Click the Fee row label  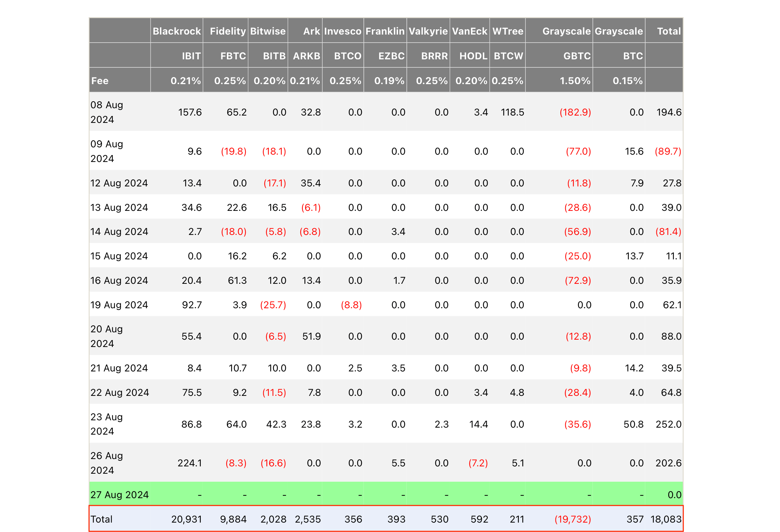click(100, 81)
